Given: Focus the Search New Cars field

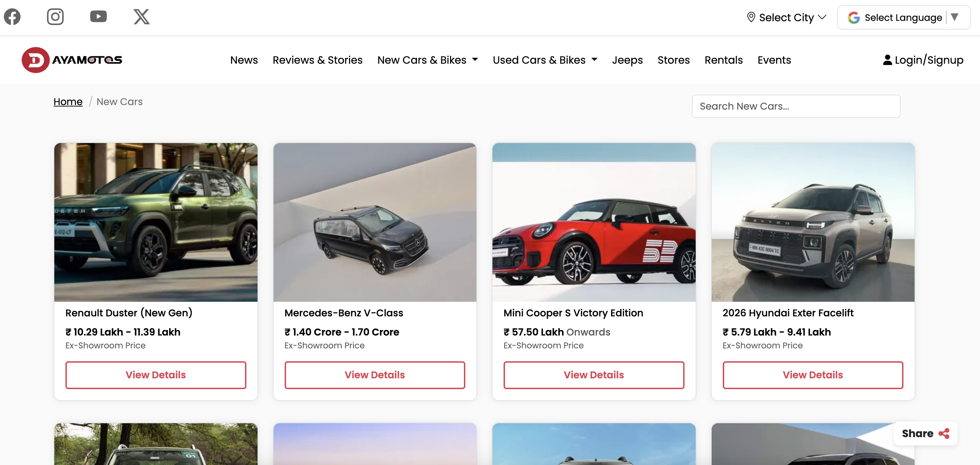Looking at the screenshot, I should point(796,106).
